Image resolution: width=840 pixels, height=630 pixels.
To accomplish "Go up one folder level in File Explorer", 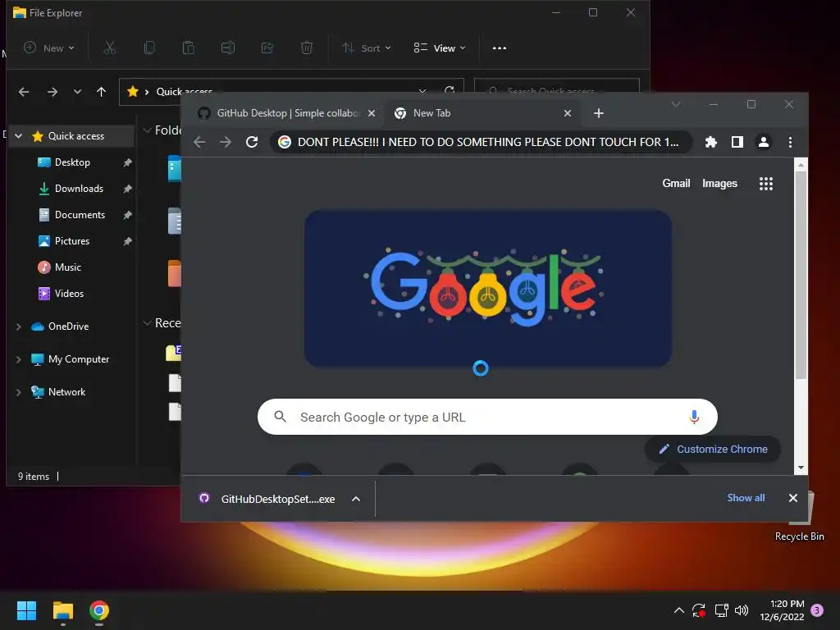I will (x=101, y=92).
